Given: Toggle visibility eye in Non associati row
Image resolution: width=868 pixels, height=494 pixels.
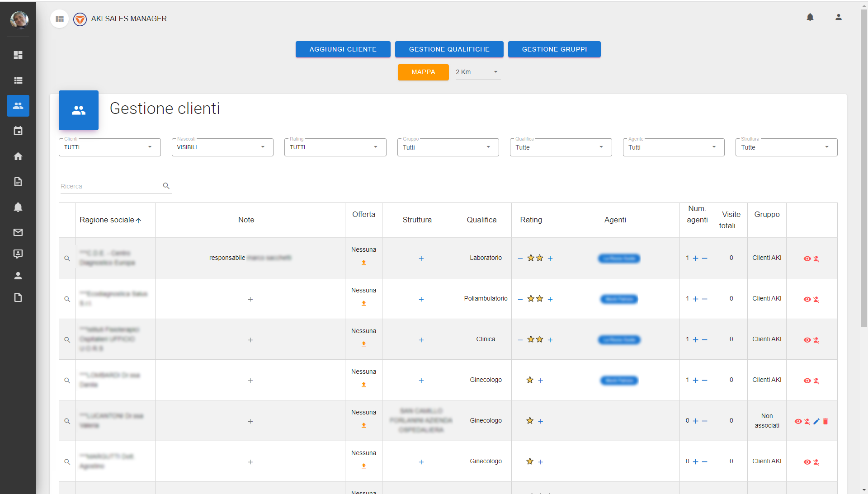Looking at the screenshot, I should [x=798, y=421].
